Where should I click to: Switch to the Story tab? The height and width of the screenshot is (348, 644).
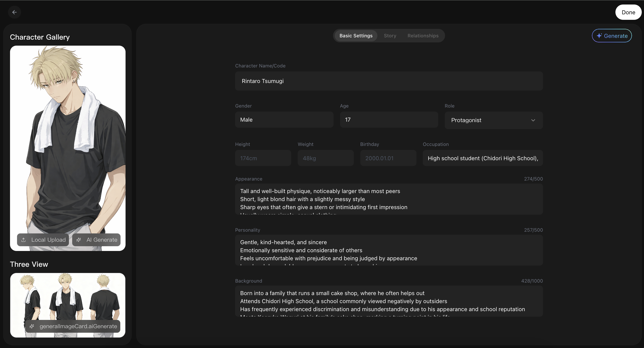(x=390, y=36)
